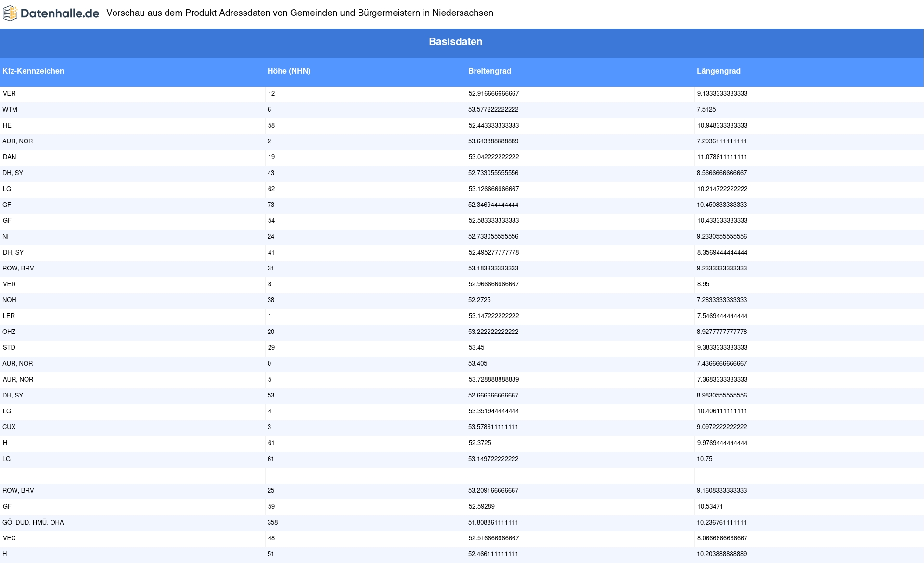Click longitude value 10.75
Viewport: 924px width, 563px height.
(705, 459)
